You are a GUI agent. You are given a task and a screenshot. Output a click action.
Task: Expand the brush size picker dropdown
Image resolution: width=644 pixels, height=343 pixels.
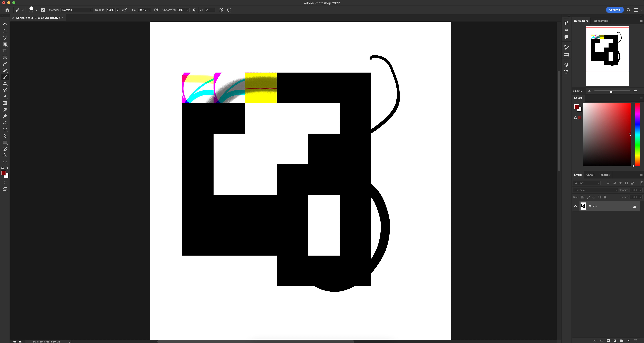click(36, 10)
